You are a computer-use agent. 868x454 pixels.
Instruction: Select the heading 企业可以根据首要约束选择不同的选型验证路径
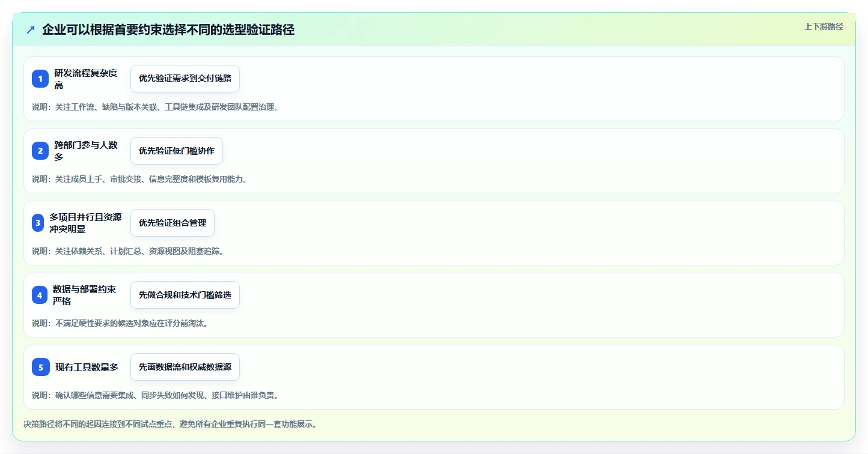tap(168, 30)
